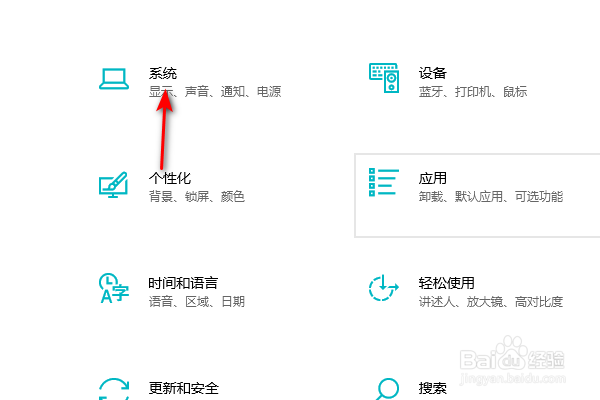Viewport: 600px width, 400px height.
Task: Click the description 蓝牙、打印机、鼠标
Action: [x=473, y=91]
